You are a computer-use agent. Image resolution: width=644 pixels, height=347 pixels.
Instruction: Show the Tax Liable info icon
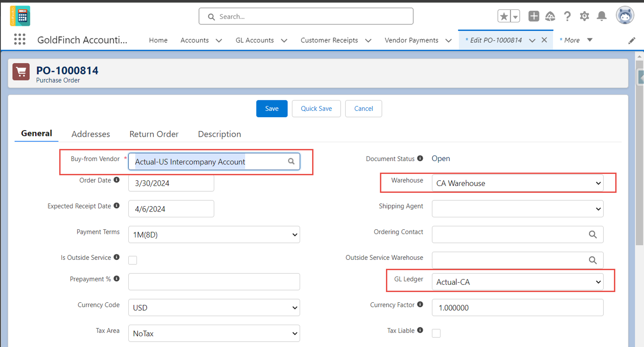420,330
